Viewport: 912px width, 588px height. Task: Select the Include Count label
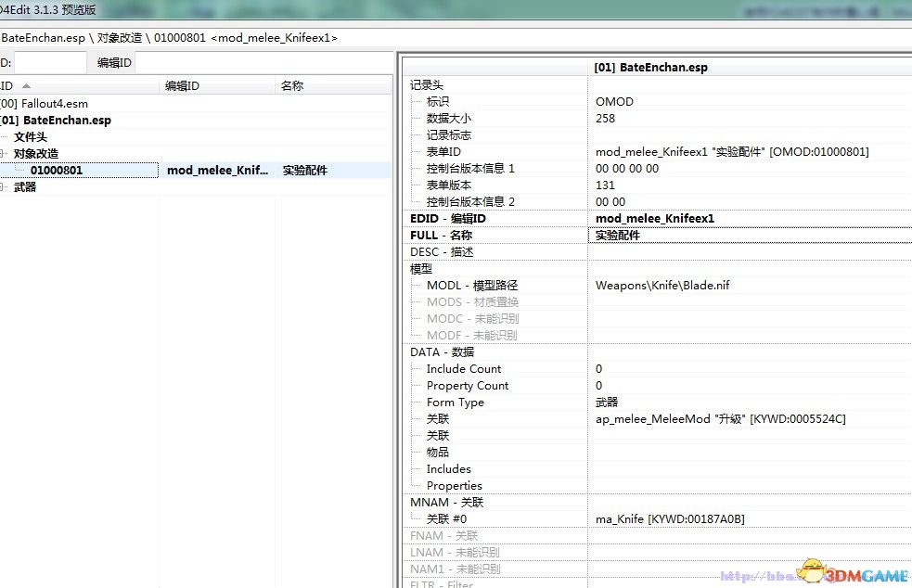tap(464, 369)
